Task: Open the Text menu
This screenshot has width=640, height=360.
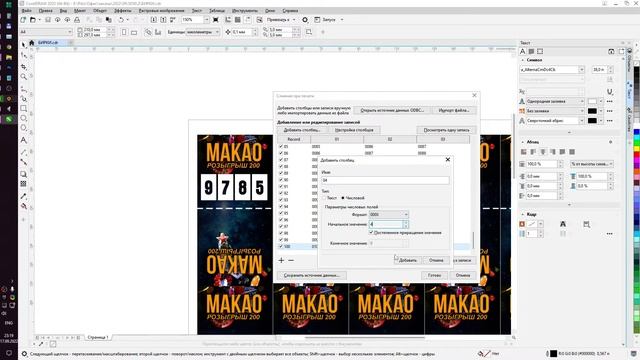Action: click(x=197, y=11)
